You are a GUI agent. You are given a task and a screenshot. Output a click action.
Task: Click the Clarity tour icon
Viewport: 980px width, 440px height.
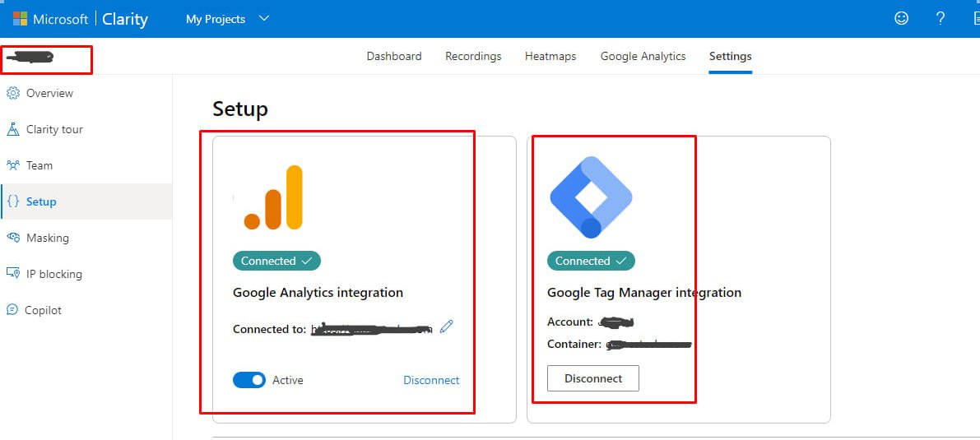[12, 129]
